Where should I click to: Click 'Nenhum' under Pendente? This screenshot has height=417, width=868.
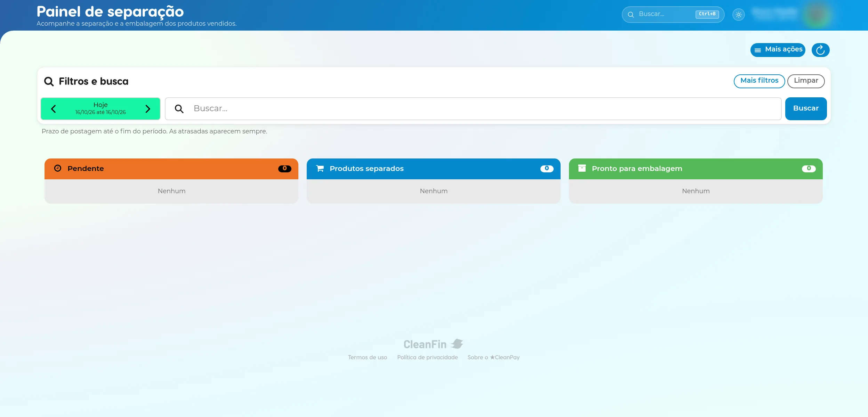click(x=171, y=191)
